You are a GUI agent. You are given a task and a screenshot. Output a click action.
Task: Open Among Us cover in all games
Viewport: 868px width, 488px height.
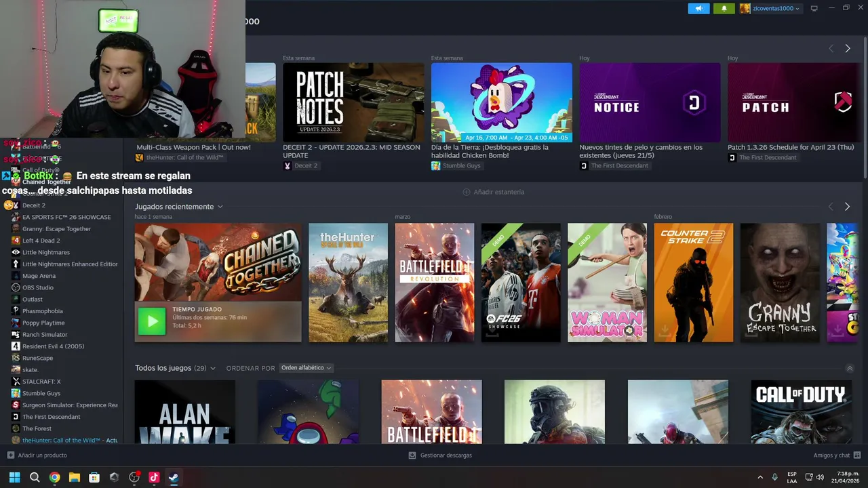(309, 411)
